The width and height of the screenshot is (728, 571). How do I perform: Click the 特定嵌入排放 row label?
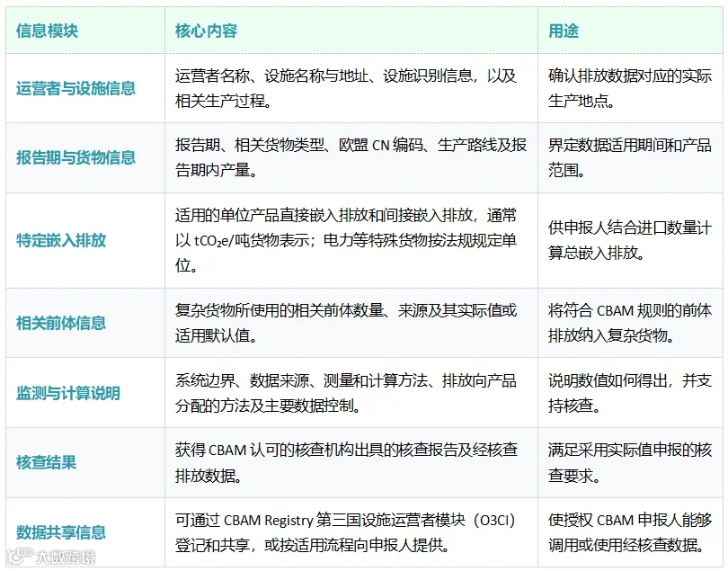[61, 241]
